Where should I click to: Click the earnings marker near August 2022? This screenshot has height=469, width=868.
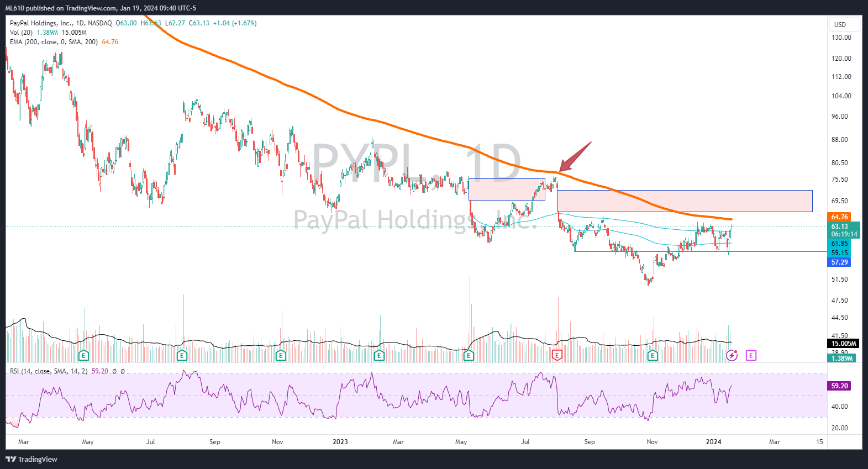pyautogui.click(x=182, y=355)
